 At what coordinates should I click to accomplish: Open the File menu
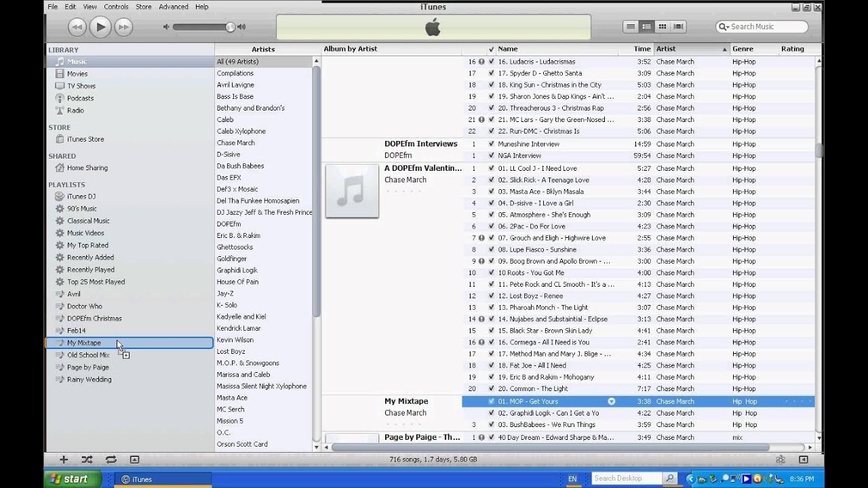pos(52,7)
